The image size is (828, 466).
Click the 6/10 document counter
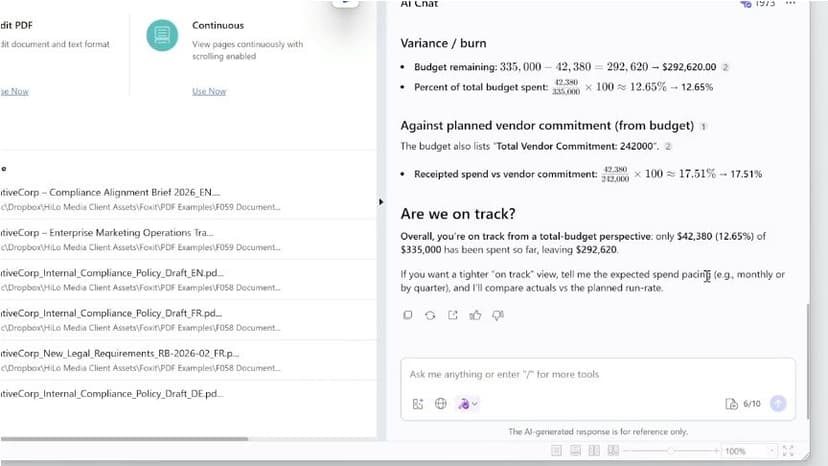[752, 404]
